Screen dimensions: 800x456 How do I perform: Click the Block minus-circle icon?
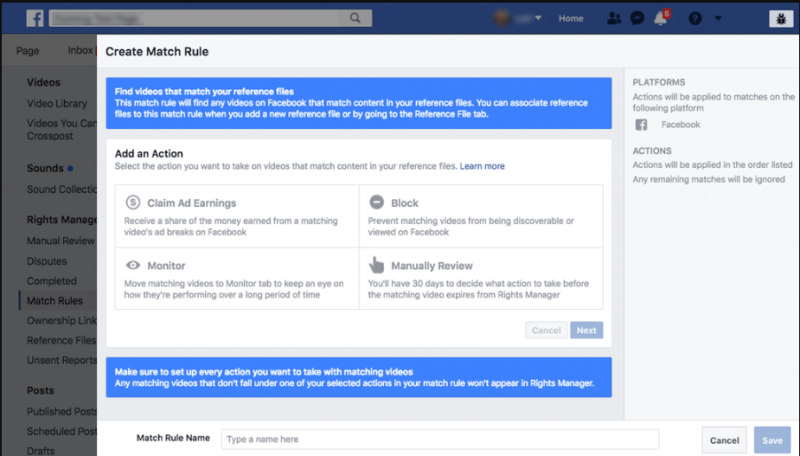[x=377, y=202]
